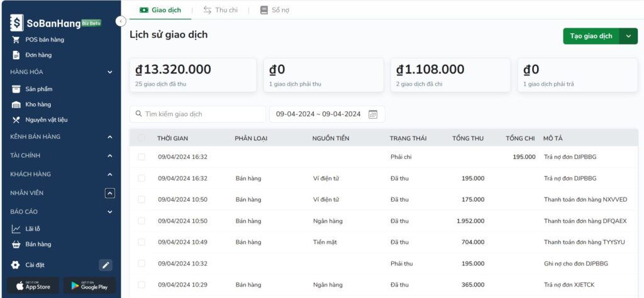
Task: Click the Sổ nợ book icon
Action: (264, 10)
